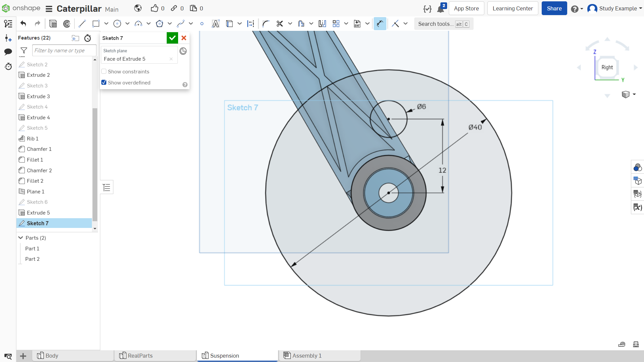Select the Trim scissors tool
The height and width of the screenshot is (362, 644).
pos(280,24)
